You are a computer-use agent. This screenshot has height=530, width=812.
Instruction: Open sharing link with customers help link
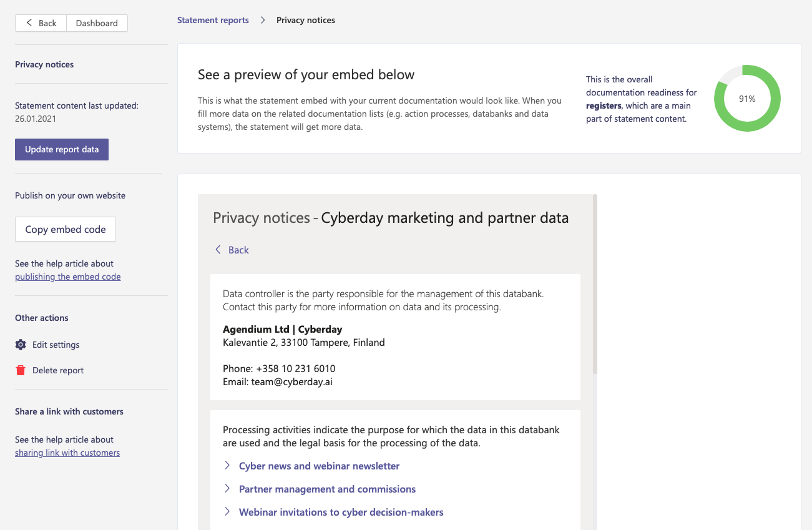tap(67, 453)
